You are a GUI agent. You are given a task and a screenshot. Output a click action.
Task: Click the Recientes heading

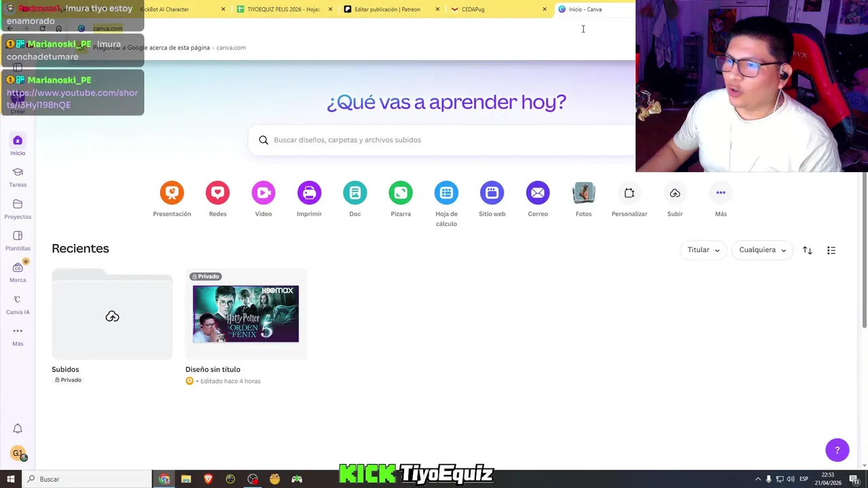[x=80, y=249]
